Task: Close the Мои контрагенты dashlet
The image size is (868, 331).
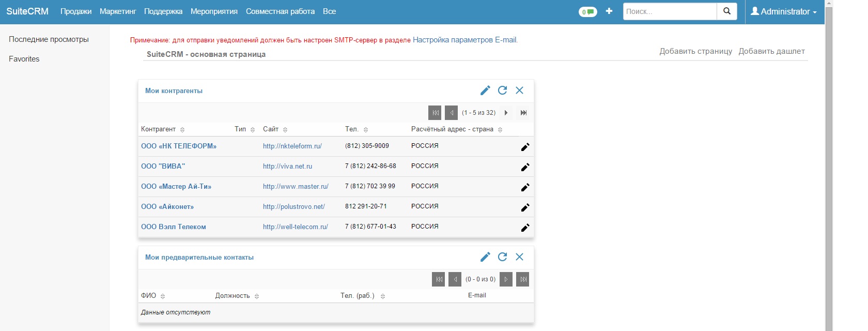Action: (x=519, y=91)
